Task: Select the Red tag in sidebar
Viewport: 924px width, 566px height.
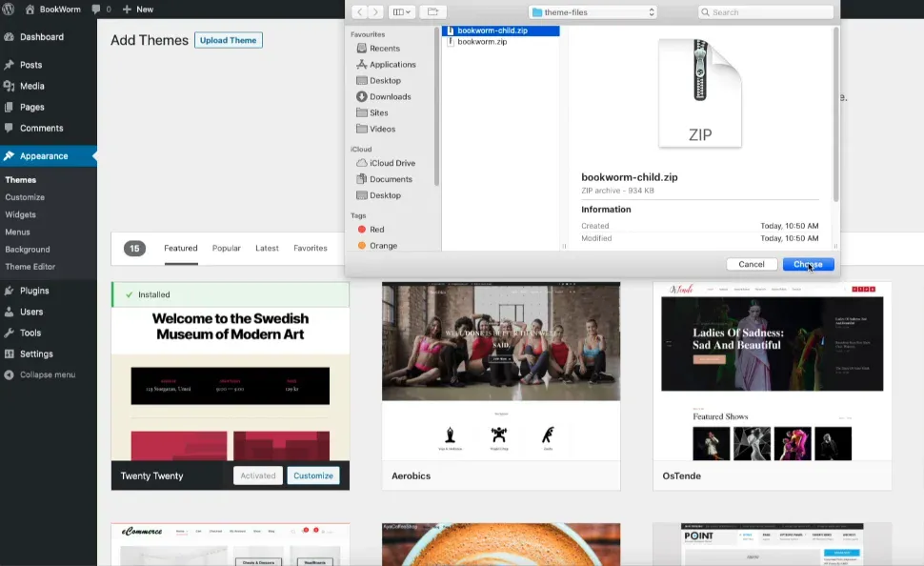Action: pyautogui.click(x=376, y=230)
